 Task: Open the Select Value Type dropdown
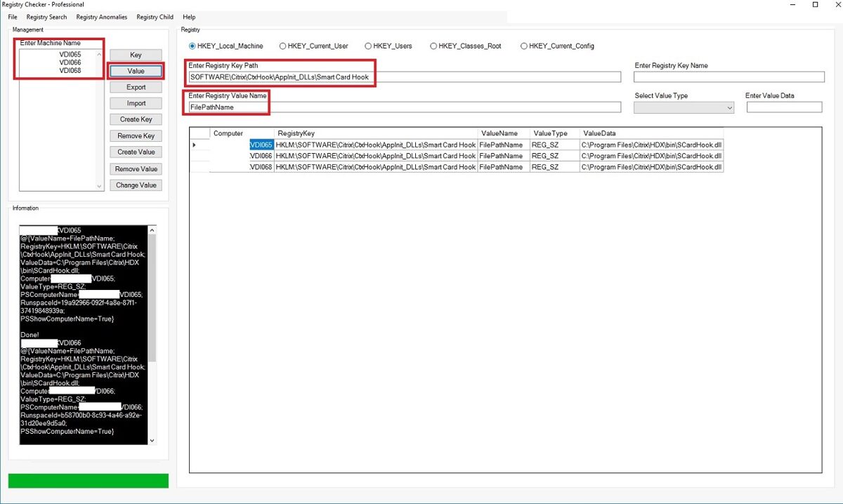684,107
